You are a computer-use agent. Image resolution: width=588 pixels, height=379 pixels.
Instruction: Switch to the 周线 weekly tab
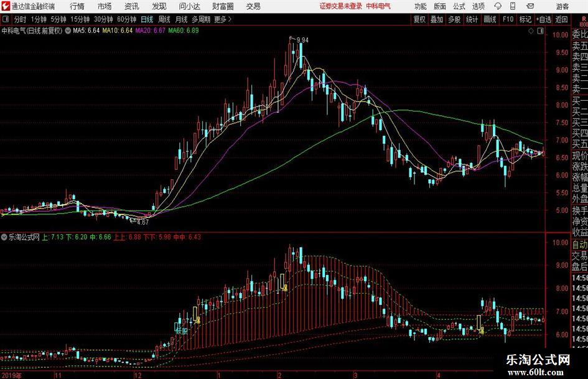click(164, 19)
